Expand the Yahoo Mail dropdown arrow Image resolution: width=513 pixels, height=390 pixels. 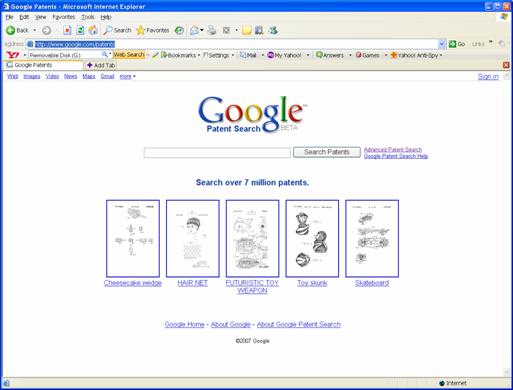pyautogui.click(x=263, y=55)
